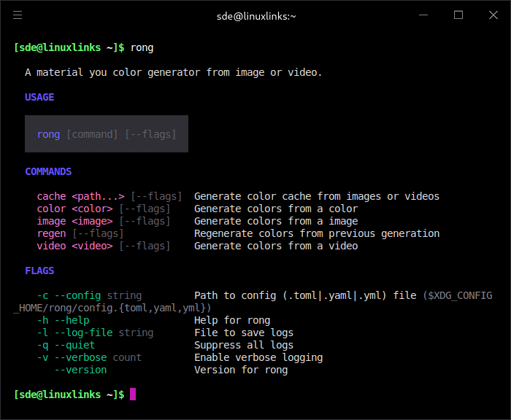
Task: Click the USAGE section heading
Action: [x=39, y=97]
